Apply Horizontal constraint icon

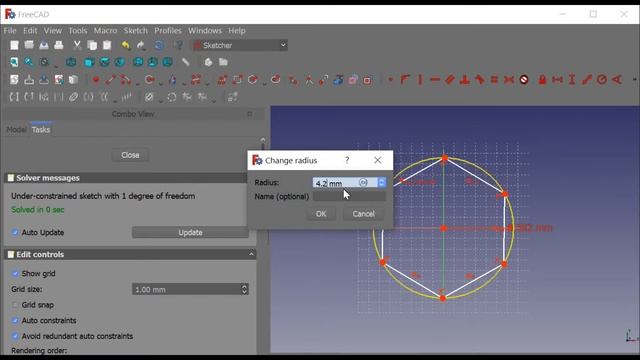click(435, 80)
